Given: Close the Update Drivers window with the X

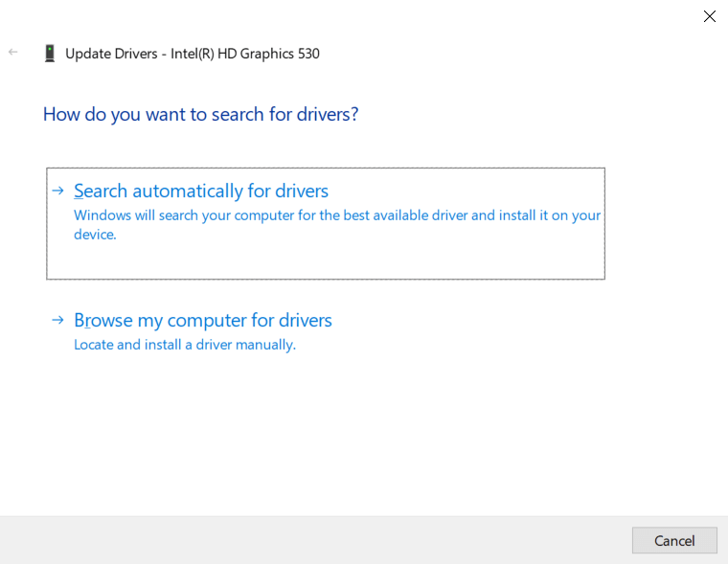Looking at the screenshot, I should tap(709, 16).
